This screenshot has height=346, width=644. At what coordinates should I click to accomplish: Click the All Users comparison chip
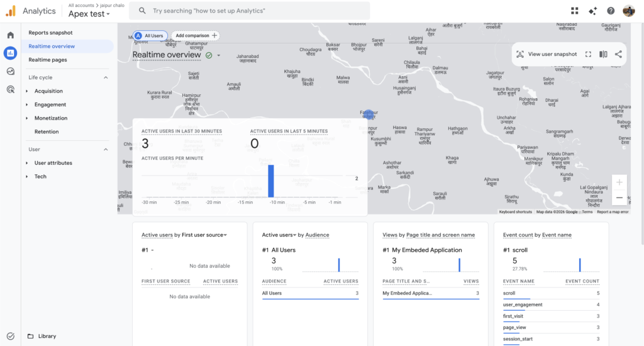(150, 36)
